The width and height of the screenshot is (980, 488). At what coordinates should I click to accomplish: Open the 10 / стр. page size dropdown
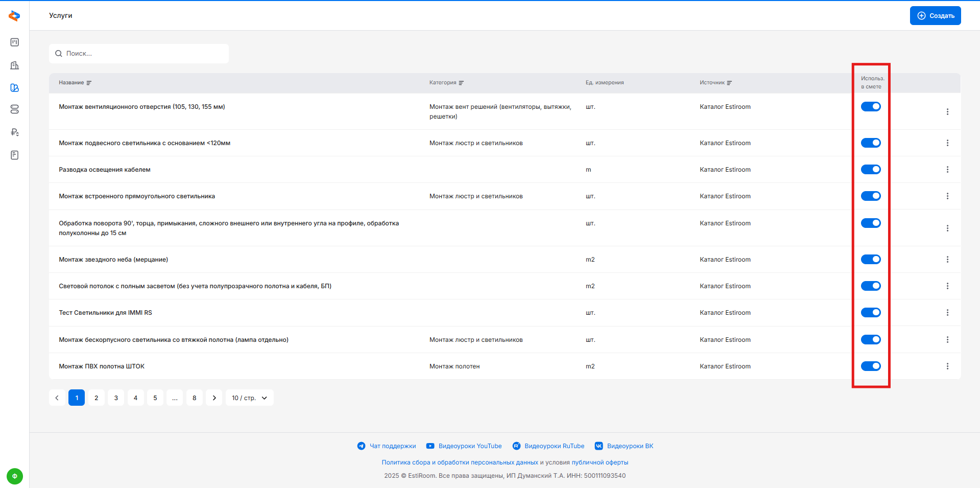[x=249, y=398]
